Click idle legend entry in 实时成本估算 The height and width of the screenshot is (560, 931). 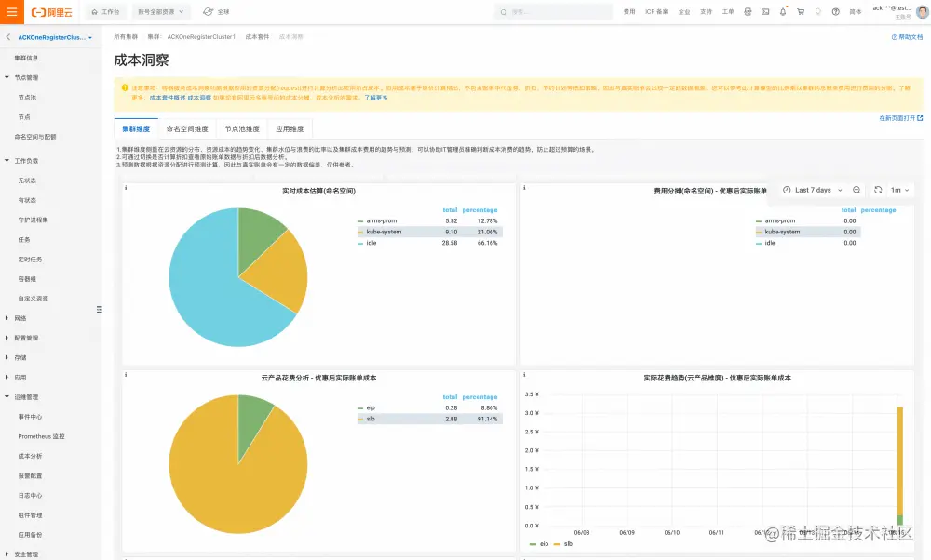coord(371,243)
